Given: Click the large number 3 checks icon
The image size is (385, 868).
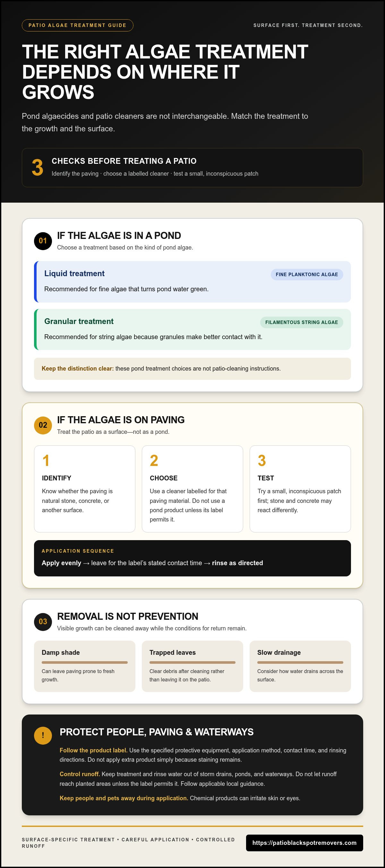Looking at the screenshot, I should coord(37,168).
